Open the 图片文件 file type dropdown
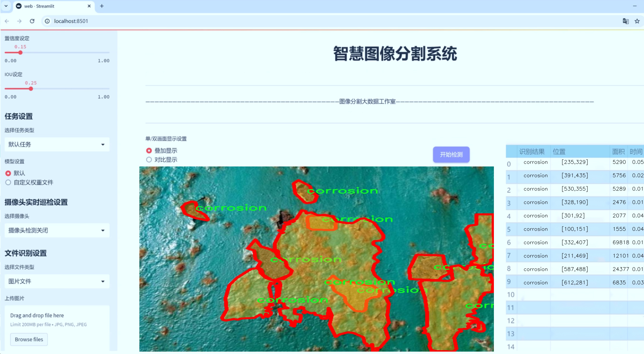The image size is (644, 354). (57, 281)
